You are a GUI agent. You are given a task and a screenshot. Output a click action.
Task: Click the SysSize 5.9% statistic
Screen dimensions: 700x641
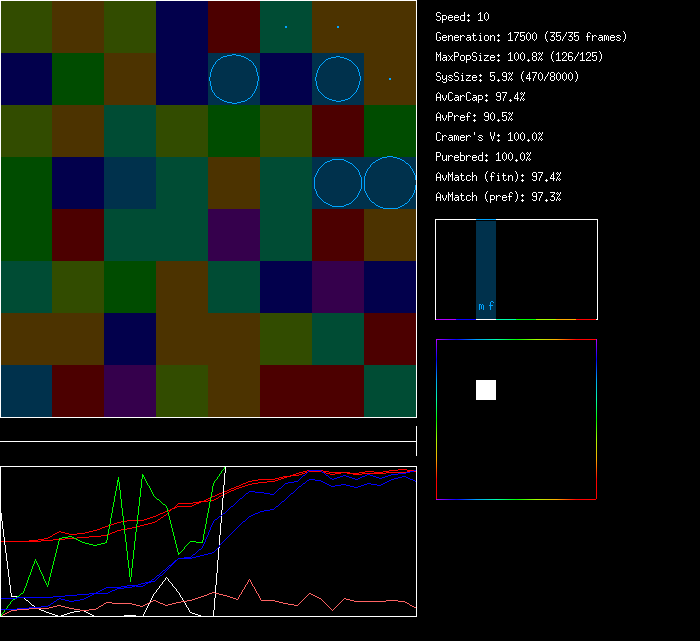[504, 77]
